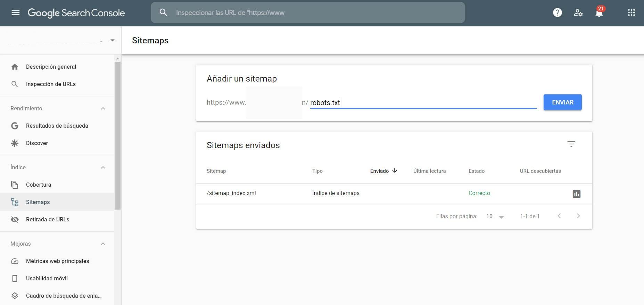
Task: Sort by Enviado column header
Action: pos(379,171)
